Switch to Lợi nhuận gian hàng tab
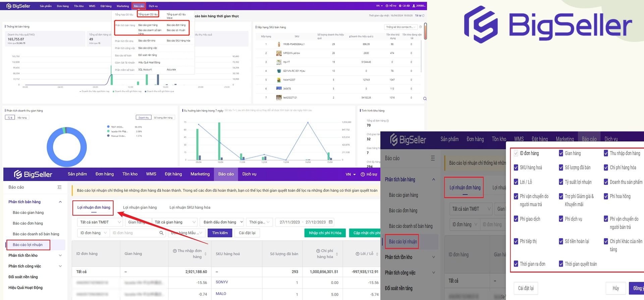Screen dimensions: 644x300 pos(140,207)
